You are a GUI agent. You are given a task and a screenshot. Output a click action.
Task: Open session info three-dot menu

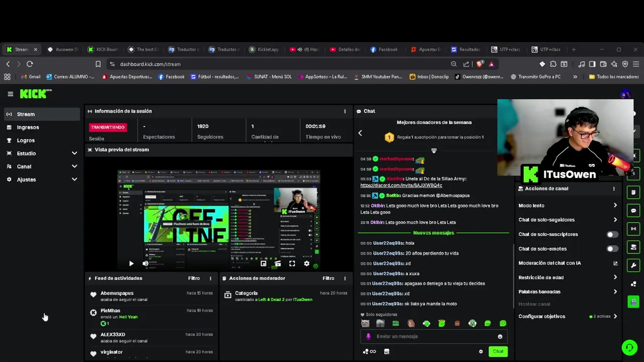(x=345, y=111)
